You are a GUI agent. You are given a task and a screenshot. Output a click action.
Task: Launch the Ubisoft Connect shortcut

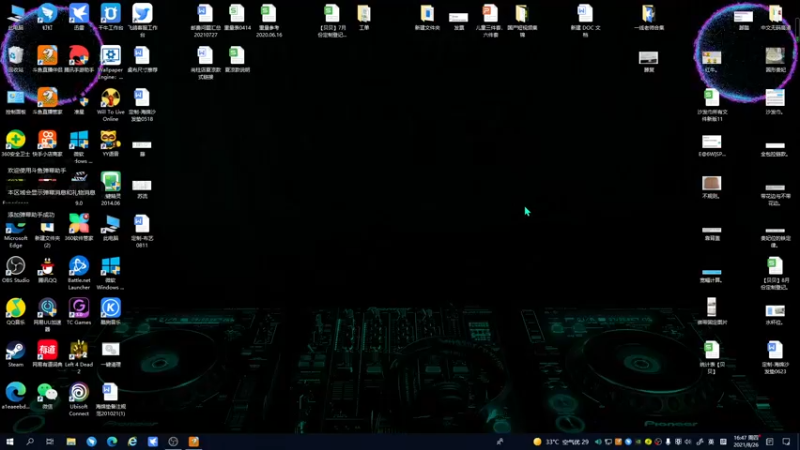click(79, 399)
